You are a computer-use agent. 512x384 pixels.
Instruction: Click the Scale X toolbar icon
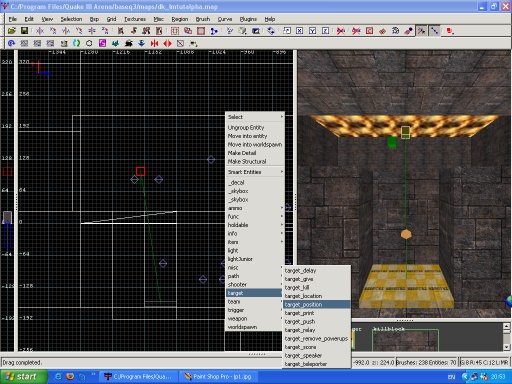tap(300, 31)
